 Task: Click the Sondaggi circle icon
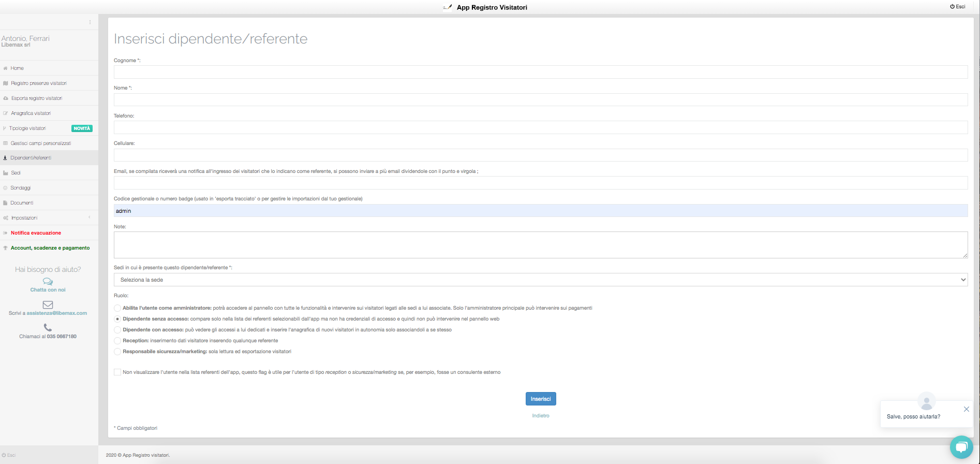click(x=6, y=188)
